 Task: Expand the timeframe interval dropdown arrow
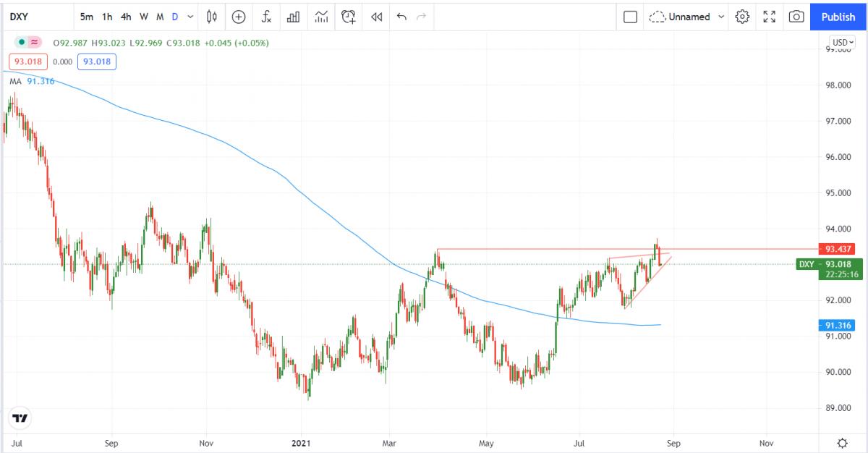click(190, 17)
